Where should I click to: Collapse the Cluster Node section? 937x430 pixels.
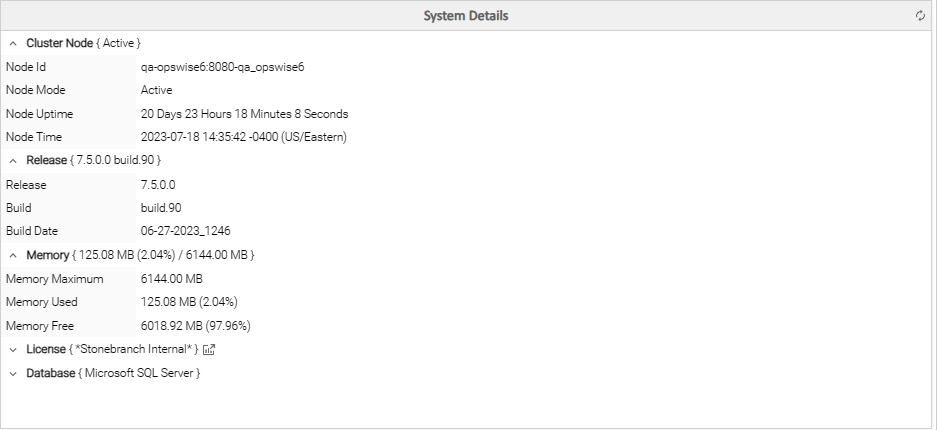13,43
